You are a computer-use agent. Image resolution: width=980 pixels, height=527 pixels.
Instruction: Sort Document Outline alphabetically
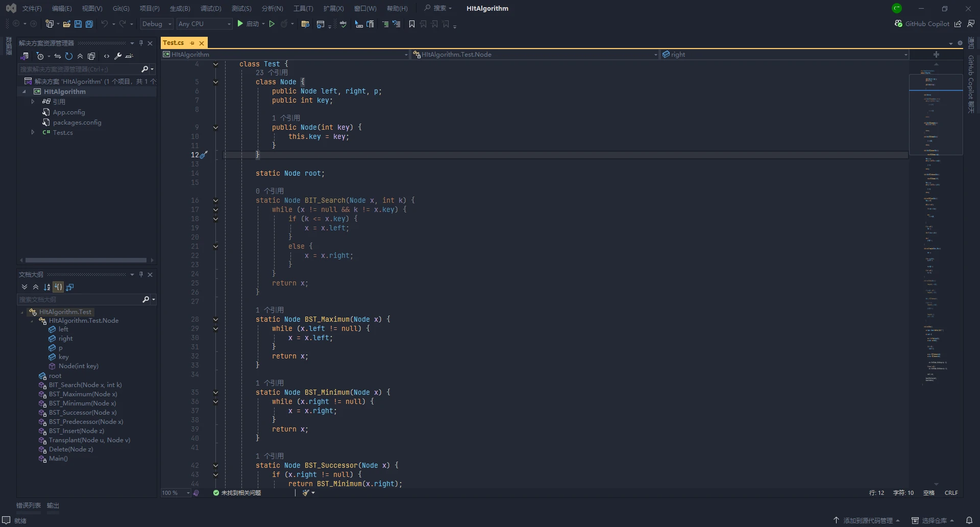pos(47,287)
